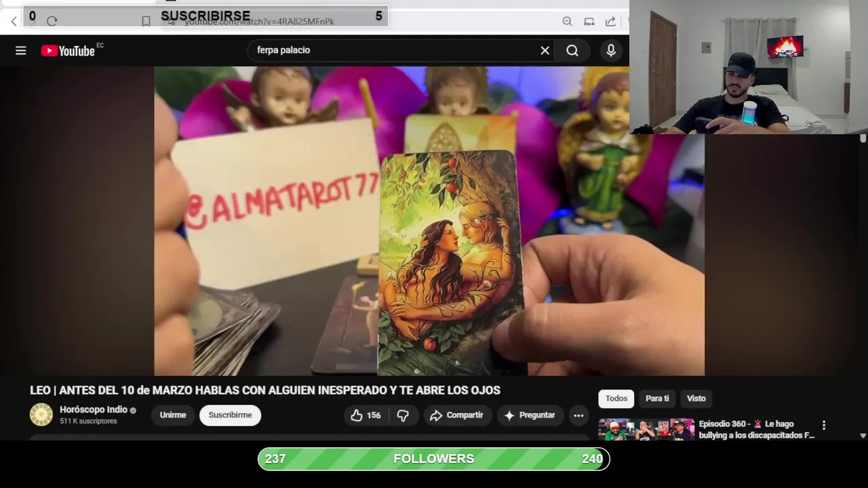Dislike the video with thumbs down
The image size is (868, 488).
pyautogui.click(x=403, y=415)
